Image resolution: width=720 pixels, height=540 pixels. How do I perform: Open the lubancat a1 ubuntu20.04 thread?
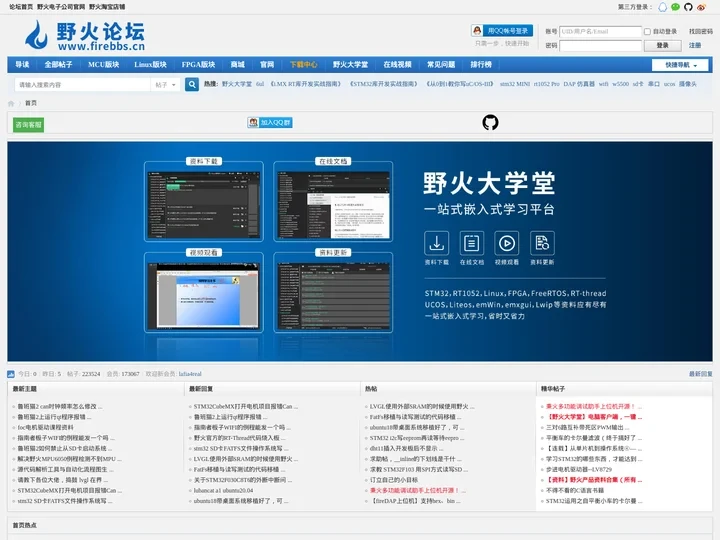(223, 491)
